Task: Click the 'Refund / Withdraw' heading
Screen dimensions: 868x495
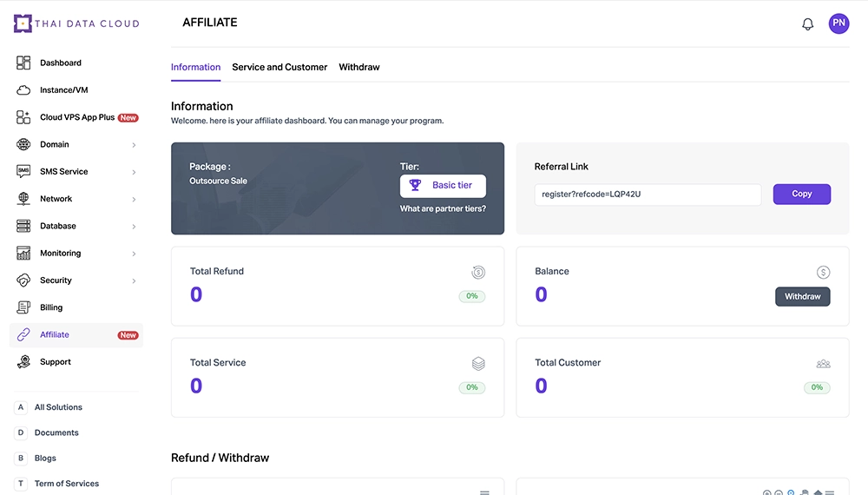Action: pyautogui.click(x=220, y=458)
